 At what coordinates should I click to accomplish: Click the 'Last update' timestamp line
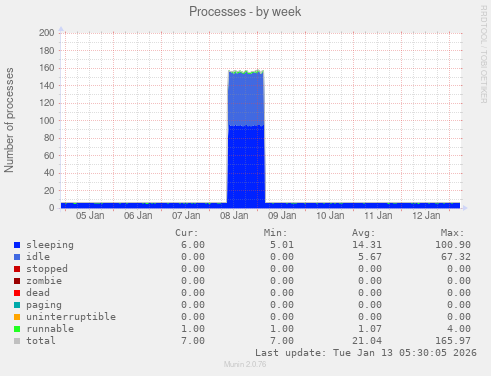[366, 353]
